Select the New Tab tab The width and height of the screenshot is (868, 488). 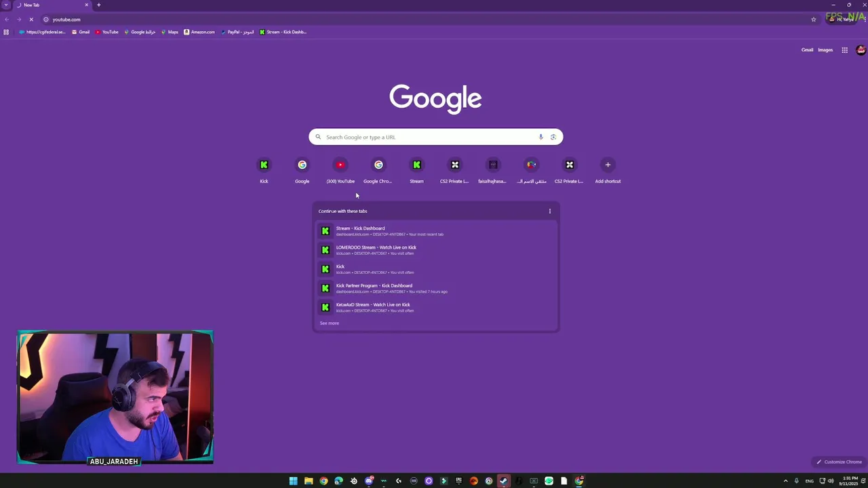pos(52,5)
